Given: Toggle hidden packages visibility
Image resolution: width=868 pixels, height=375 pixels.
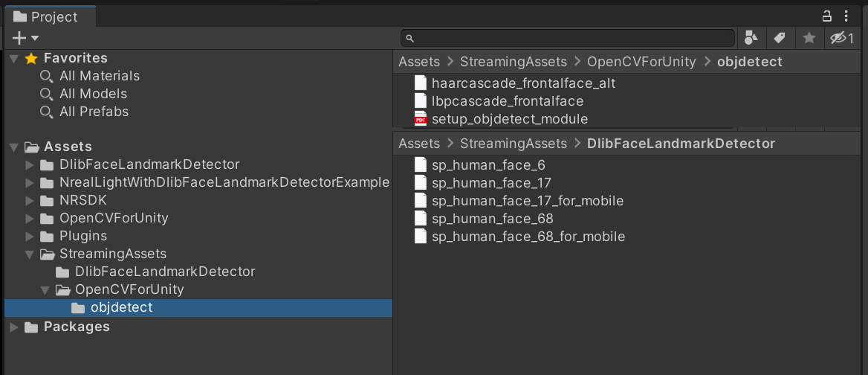Looking at the screenshot, I should click(x=843, y=38).
